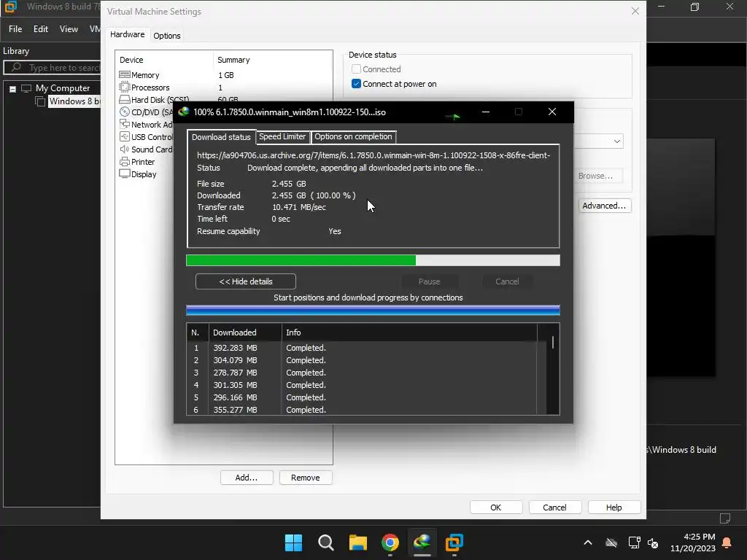Click the Hard Disk device icon

(124, 99)
